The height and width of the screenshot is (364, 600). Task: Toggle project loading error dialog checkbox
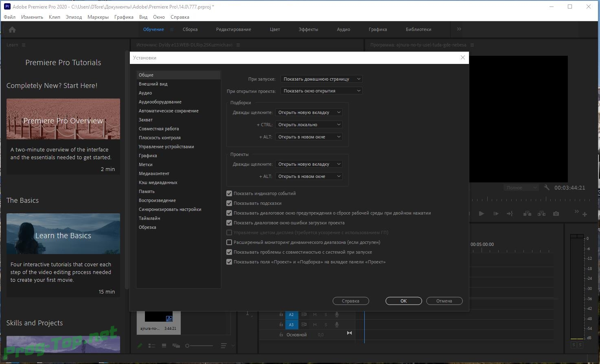(x=229, y=223)
